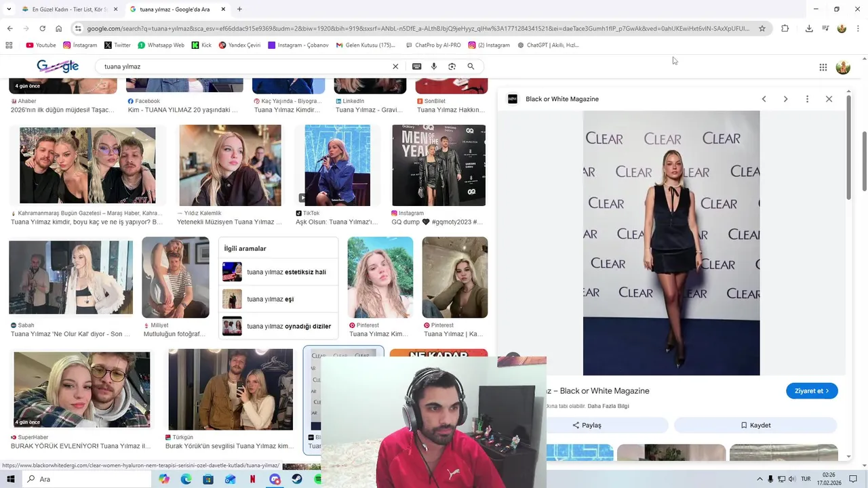Start Google voice search microphone
Viewport: 868px width, 488px height.
coord(434,66)
